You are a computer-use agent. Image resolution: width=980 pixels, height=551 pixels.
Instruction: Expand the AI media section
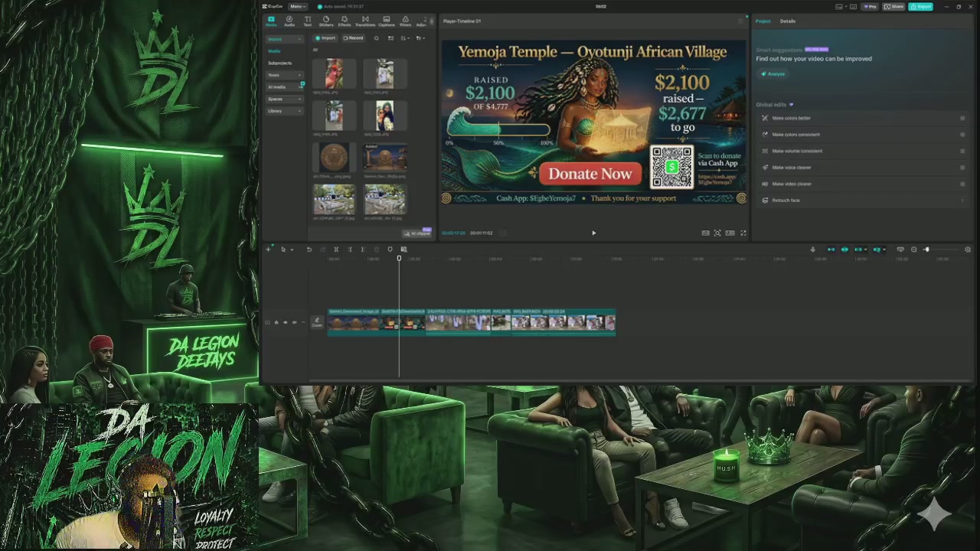pyautogui.click(x=285, y=87)
